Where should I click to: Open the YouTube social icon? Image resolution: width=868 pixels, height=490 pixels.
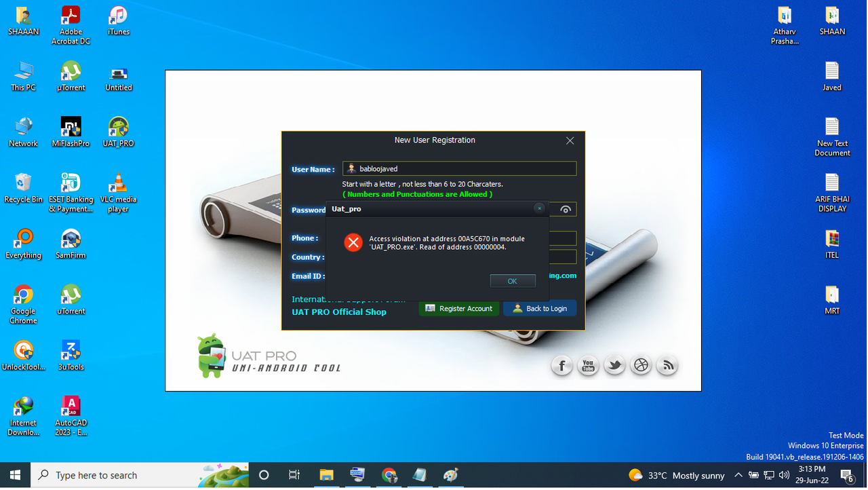pyautogui.click(x=588, y=366)
